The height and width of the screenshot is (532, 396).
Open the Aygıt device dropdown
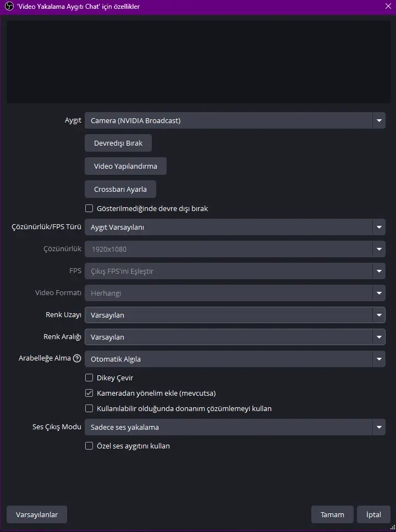(x=235, y=120)
